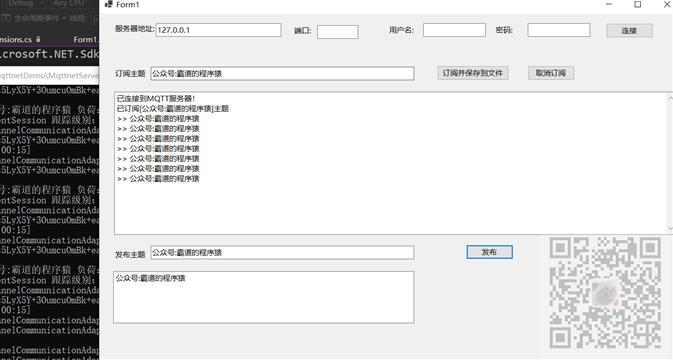The image size is (673, 360).
Task: Click the 连接 connect button
Action: click(630, 30)
